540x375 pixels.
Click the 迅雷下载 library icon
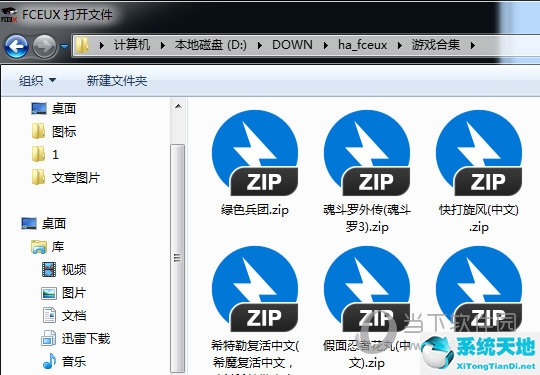coord(49,338)
